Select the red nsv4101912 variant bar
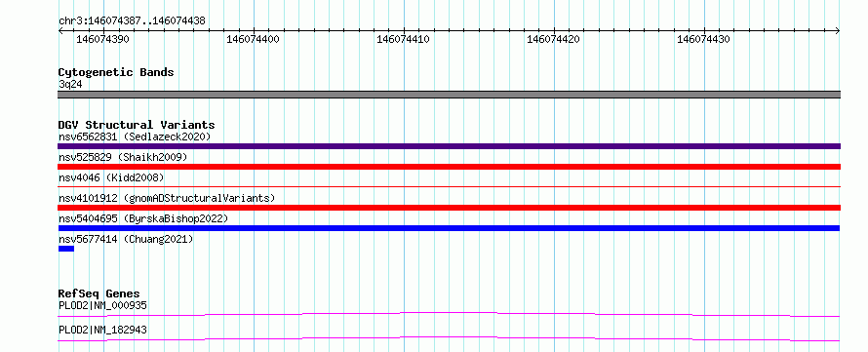 (x=449, y=208)
